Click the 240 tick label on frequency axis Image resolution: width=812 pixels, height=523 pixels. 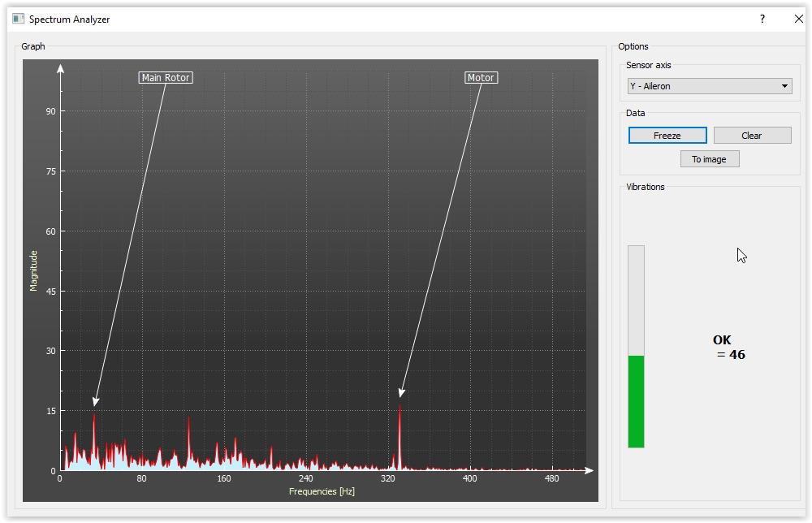(x=305, y=479)
